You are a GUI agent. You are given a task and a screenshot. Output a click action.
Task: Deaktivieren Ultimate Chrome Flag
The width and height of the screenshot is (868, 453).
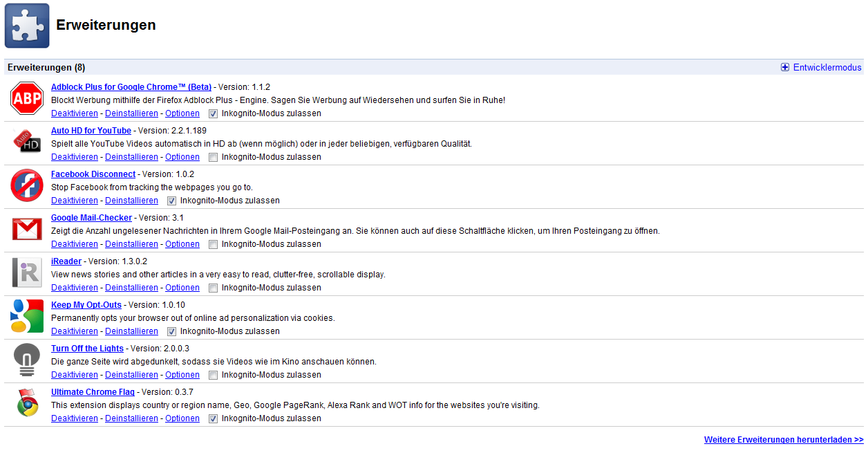[x=75, y=418]
